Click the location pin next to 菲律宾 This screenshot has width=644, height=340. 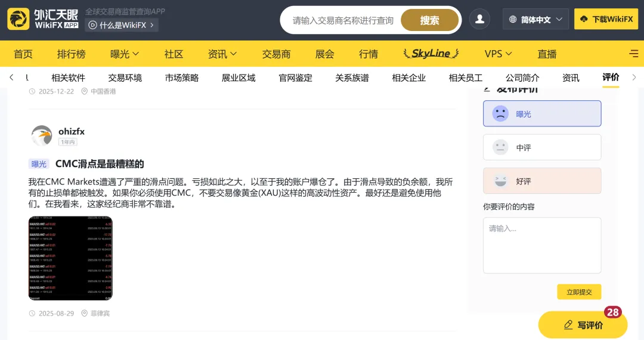click(84, 313)
